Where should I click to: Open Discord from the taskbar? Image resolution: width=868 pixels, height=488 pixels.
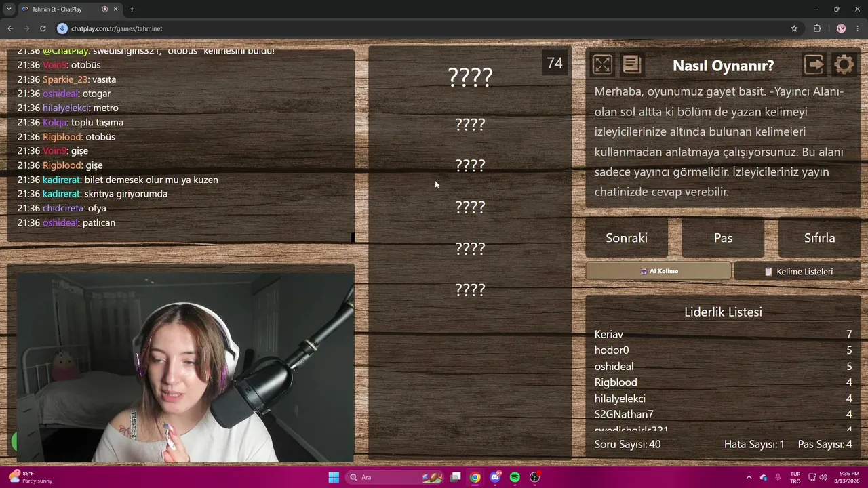pyautogui.click(x=495, y=477)
